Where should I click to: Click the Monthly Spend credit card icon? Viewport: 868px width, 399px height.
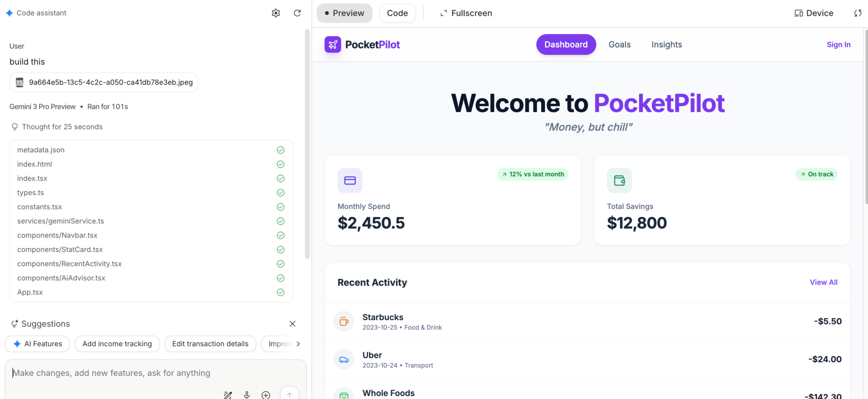coord(350,181)
